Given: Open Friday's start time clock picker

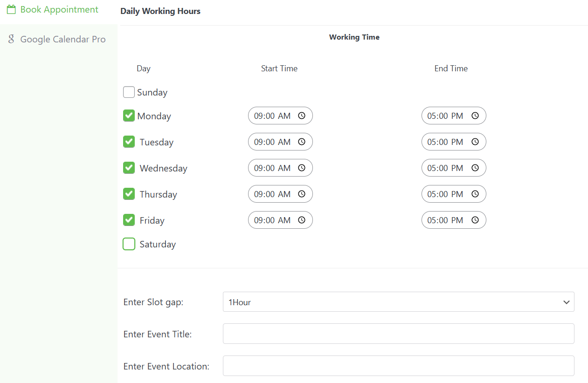Looking at the screenshot, I should (x=302, y=220).
